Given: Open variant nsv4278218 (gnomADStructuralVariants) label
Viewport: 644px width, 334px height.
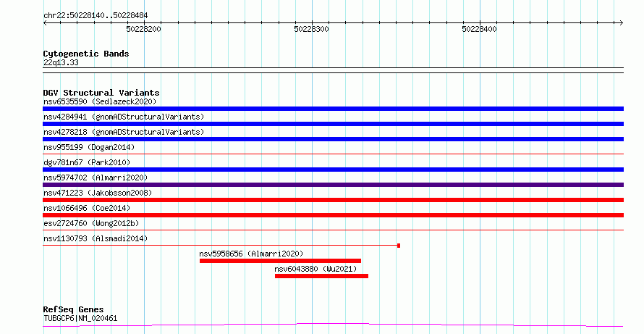Looking at the screenshot, I should (124, 132).
